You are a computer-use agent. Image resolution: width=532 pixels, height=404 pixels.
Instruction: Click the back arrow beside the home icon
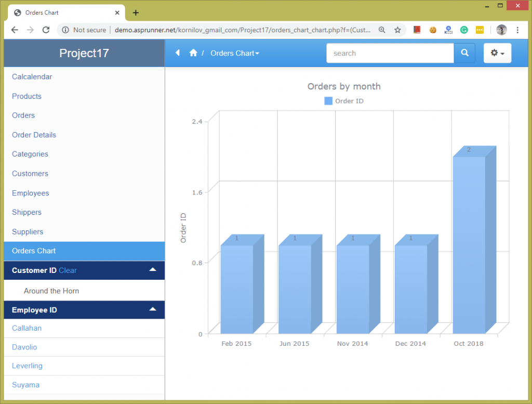[x=177, y=53]
